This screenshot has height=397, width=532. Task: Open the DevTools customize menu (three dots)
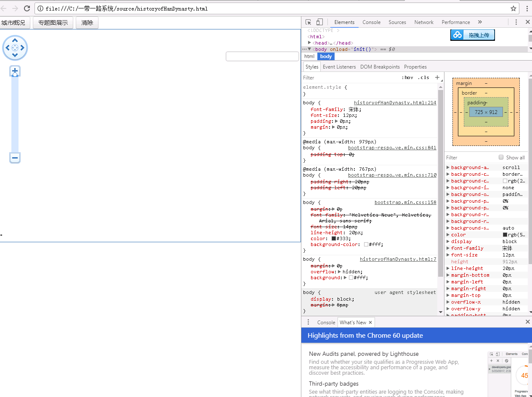516,22
